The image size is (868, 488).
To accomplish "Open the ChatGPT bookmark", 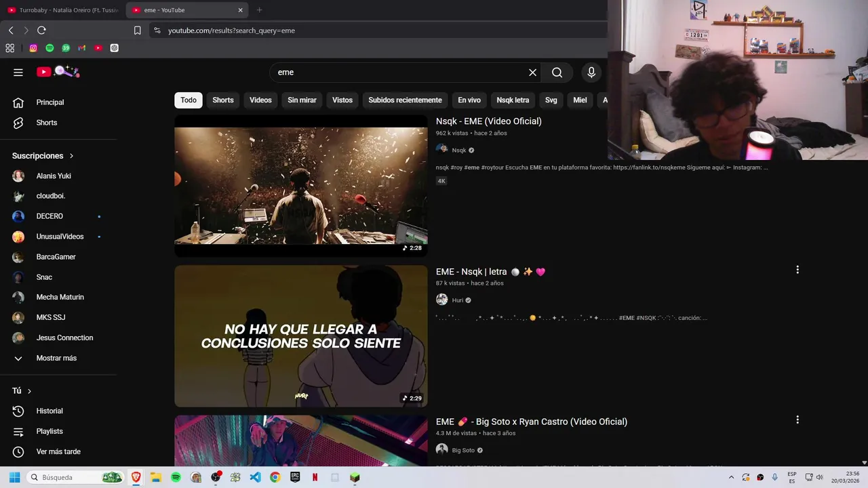I will click(x=114, y=48).
